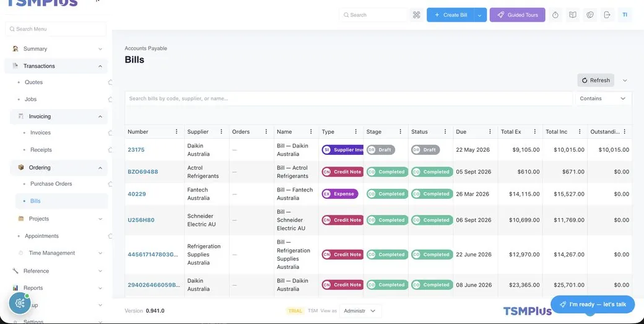Pin the Appointments menu item
Screen dimensions: 644x324
click(110, 236)
